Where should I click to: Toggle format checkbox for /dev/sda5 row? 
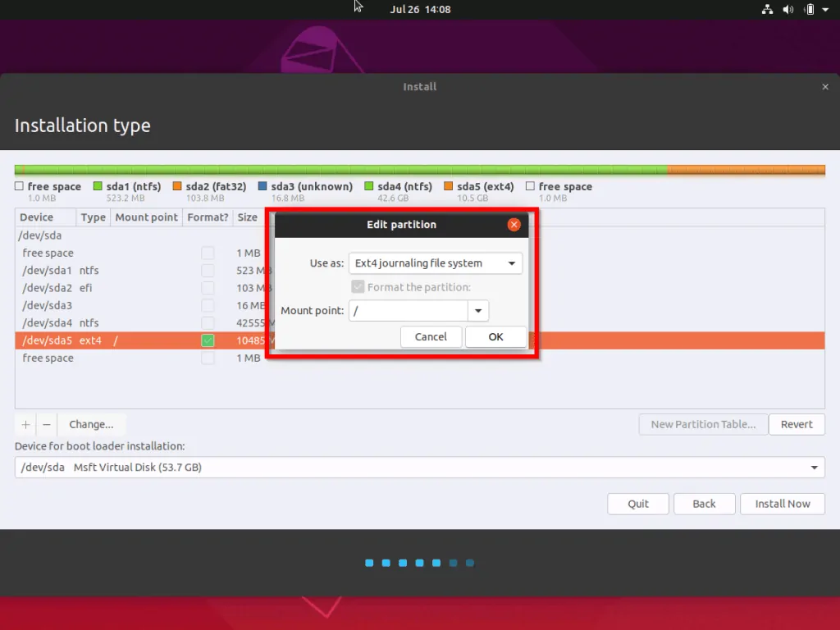208,340
